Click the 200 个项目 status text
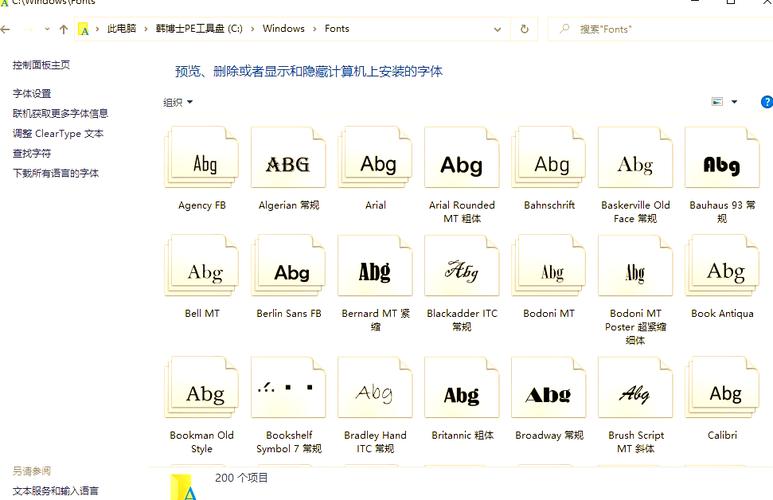This screenshot has height=500, width=773. point(242,477)
